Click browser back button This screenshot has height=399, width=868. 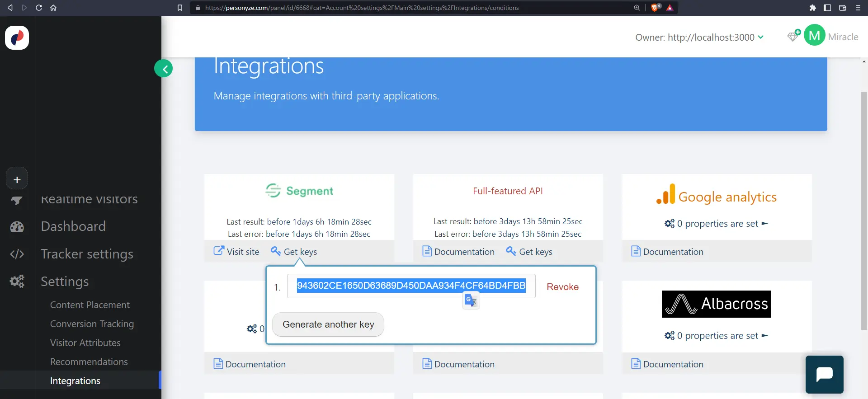[10, 8]
